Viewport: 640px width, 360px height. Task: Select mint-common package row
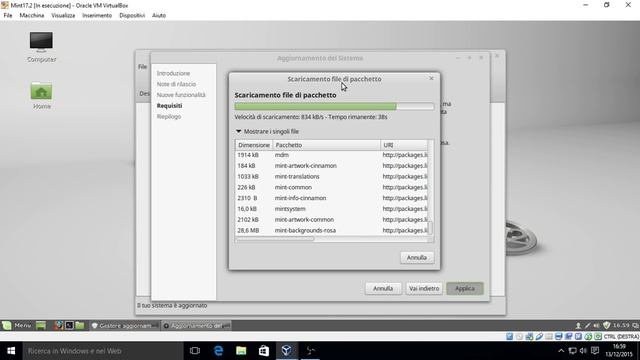click(331, 187)
